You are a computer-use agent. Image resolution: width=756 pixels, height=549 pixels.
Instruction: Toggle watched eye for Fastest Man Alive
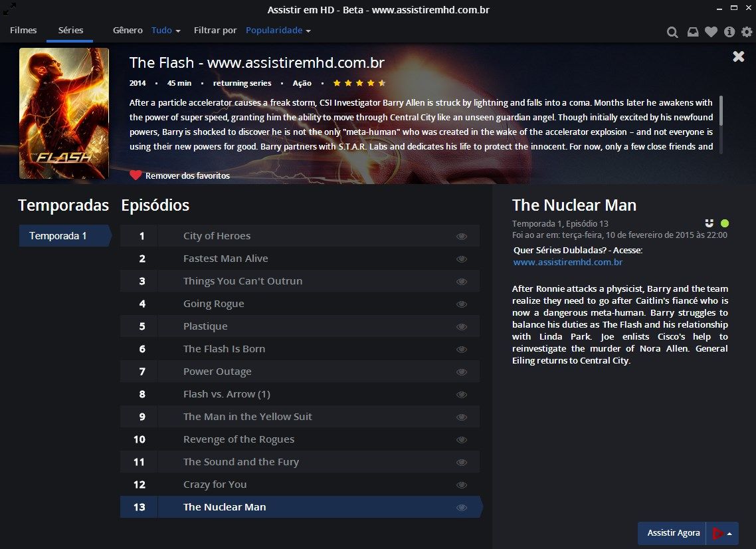pos(462,259)
